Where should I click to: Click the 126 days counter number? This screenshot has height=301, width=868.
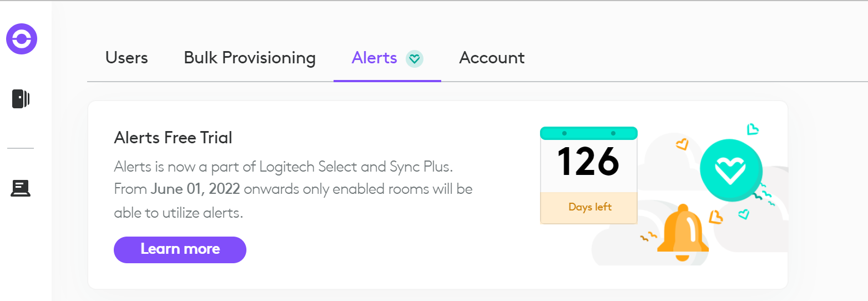tap(588, 161)
